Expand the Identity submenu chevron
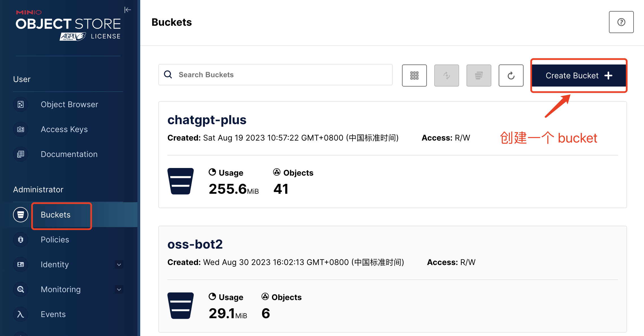Image resolution: width=644 pixels, height=336 pixels. tap(119, 265)
